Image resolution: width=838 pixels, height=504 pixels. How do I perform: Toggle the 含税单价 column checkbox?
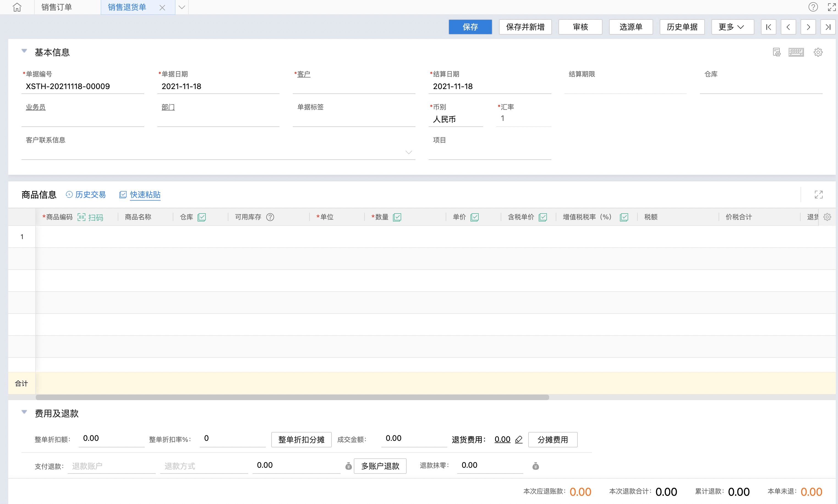tap(543, 217)
